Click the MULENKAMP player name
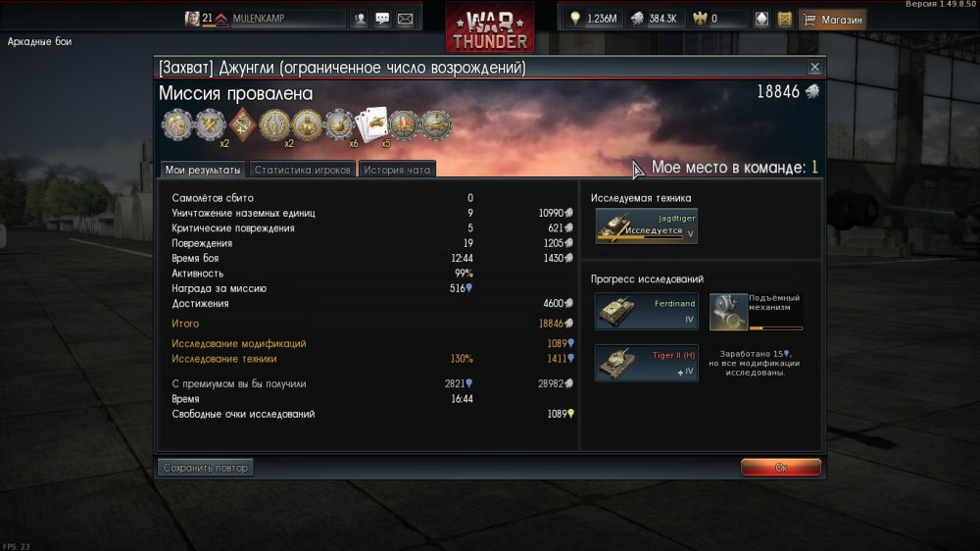The width and height of the screenshot is (980, 551). [x=258, y=19]
